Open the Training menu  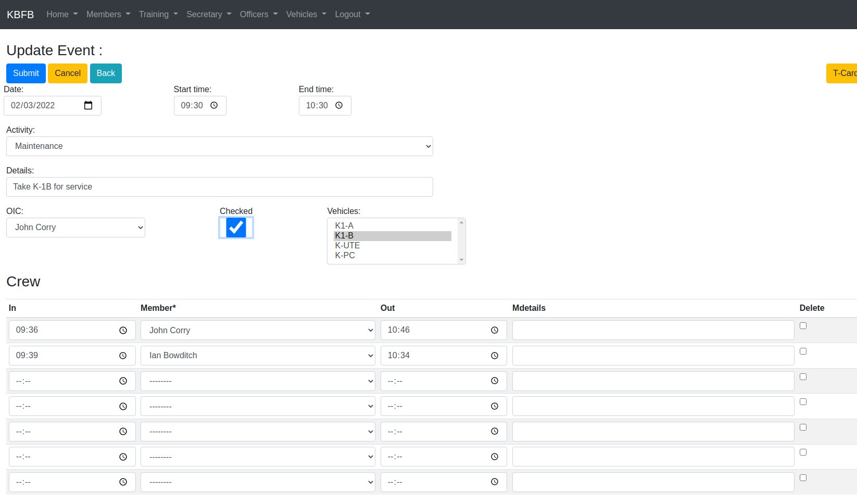158,15
